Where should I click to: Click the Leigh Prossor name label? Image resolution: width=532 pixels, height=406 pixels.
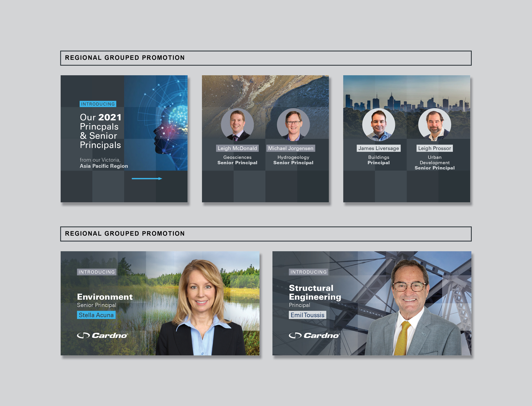click(x=434, y=148)
